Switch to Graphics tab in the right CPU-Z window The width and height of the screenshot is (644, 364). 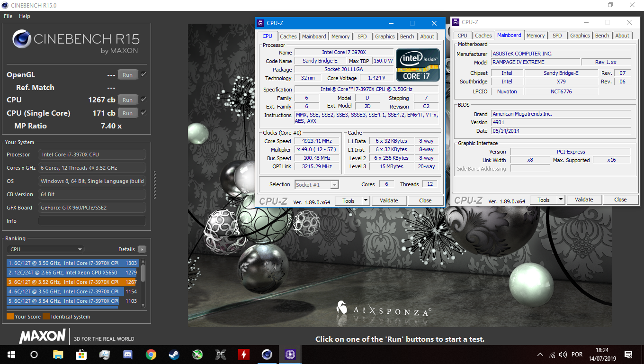point(580,36)
